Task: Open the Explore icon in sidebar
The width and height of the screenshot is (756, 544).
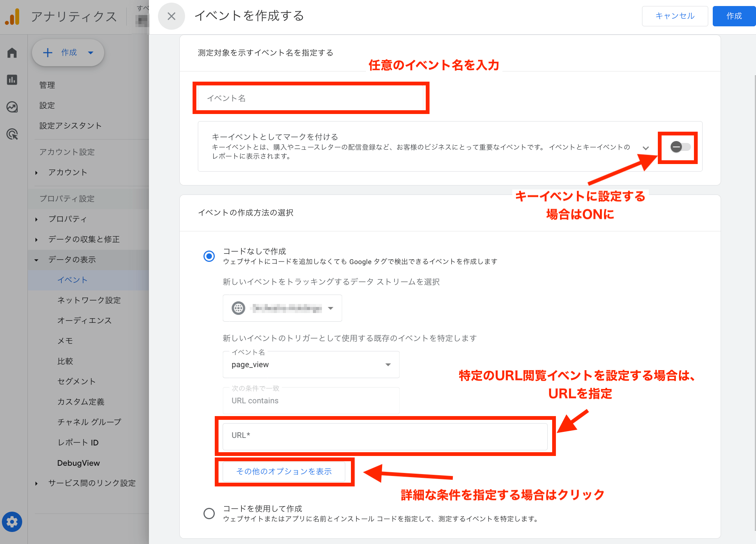Action: 12,107
